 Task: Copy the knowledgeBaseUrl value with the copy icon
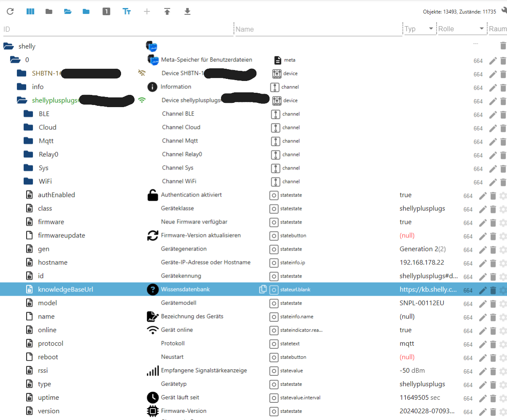pos(263,289)
